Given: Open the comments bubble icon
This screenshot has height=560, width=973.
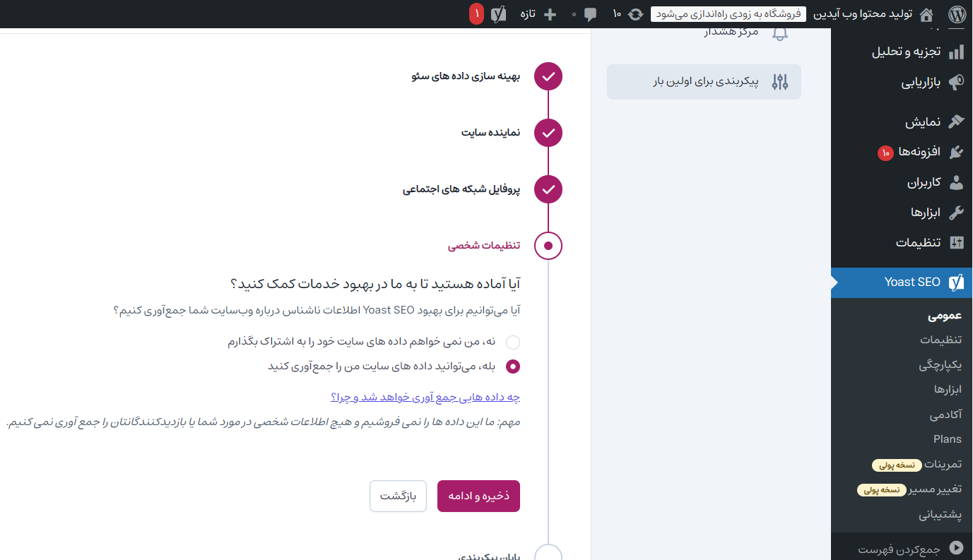Looking at the screenshot, I should [591, 14].
